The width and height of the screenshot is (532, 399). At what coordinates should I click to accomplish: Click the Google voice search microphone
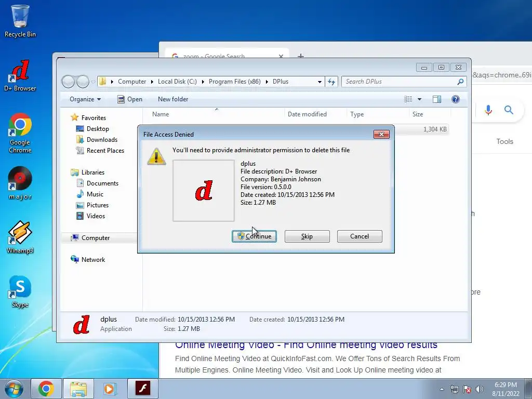488,110
